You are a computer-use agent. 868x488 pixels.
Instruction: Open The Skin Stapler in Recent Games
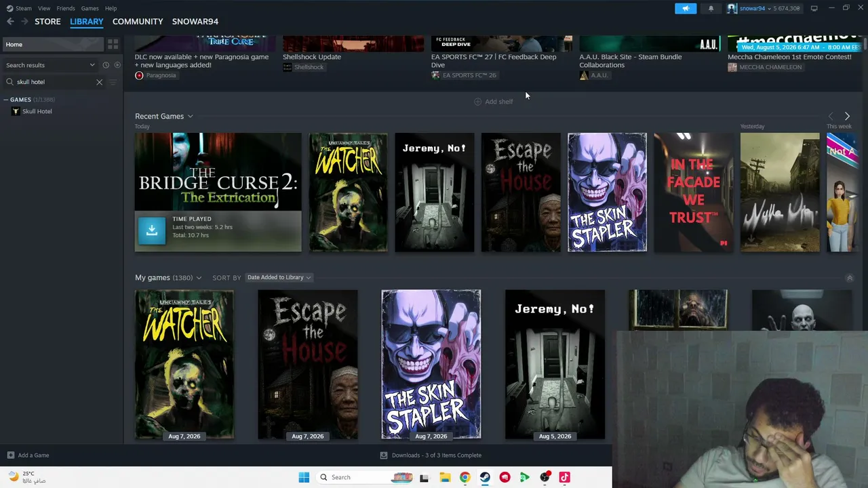[x=607, y=192]
